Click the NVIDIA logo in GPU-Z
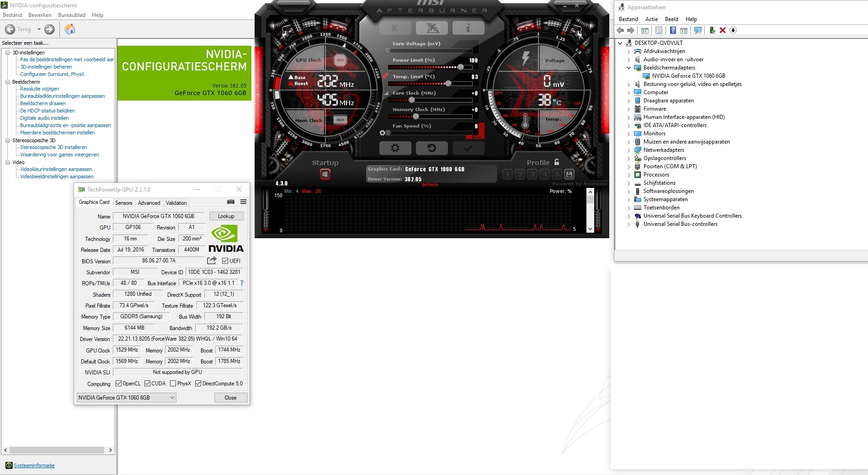This screenshot has width=868, height=475. tap(226, 239)
